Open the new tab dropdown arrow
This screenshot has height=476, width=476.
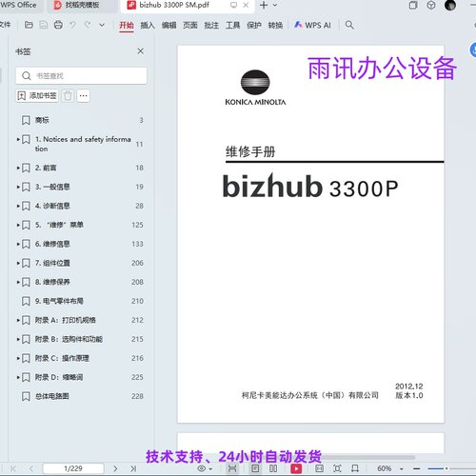point(275,5)
